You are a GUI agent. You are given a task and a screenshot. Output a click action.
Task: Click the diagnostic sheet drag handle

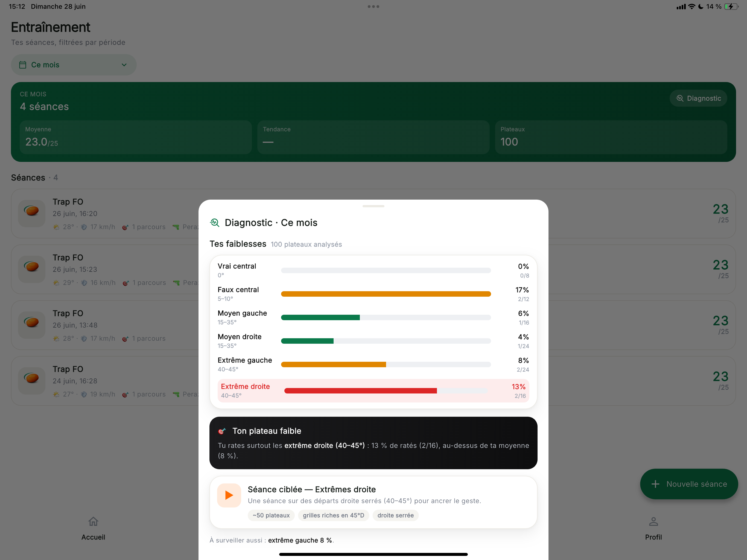pyautogui.click(x=373, y=206)
